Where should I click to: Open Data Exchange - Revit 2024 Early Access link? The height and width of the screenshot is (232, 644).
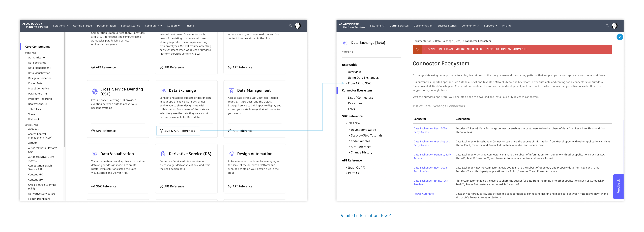click(x=430, y=130)
